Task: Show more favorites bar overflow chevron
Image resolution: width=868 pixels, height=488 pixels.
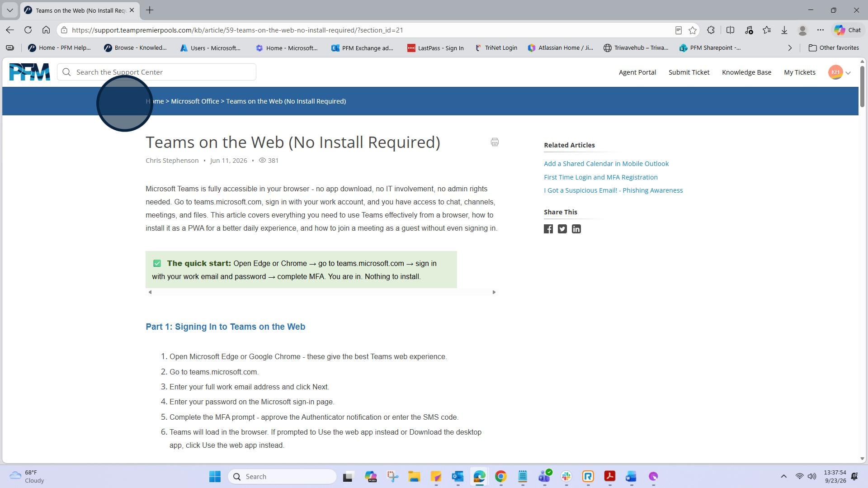Action: pos(790,48)
